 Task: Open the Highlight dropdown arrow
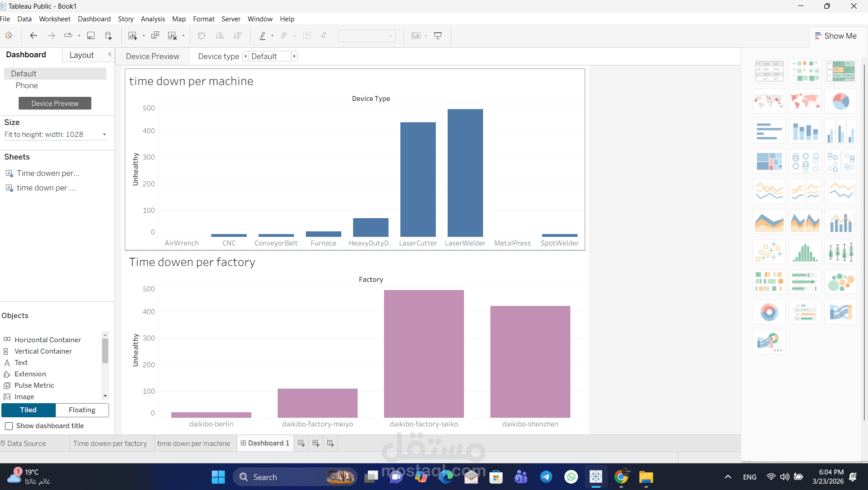(x=272, y=35)
